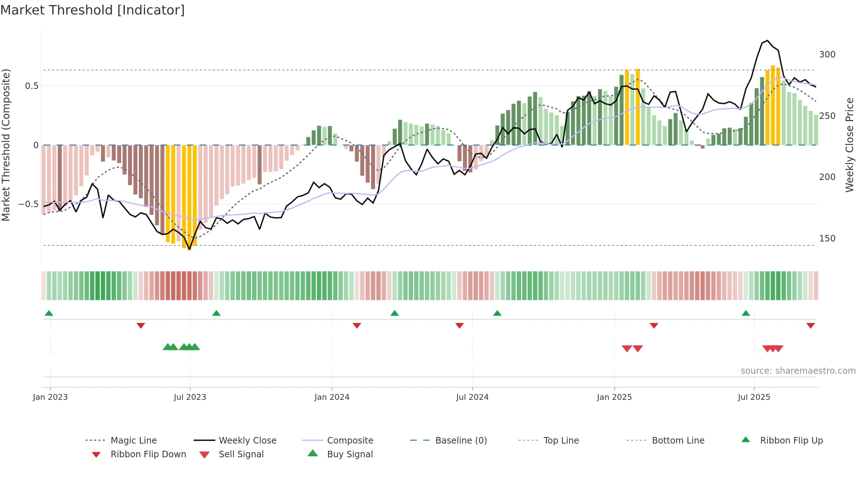Click the Ribbon Flip Down marker after Jan 2024
The width and height of the screenshot is (868, 488).
[x=357, y=326]
